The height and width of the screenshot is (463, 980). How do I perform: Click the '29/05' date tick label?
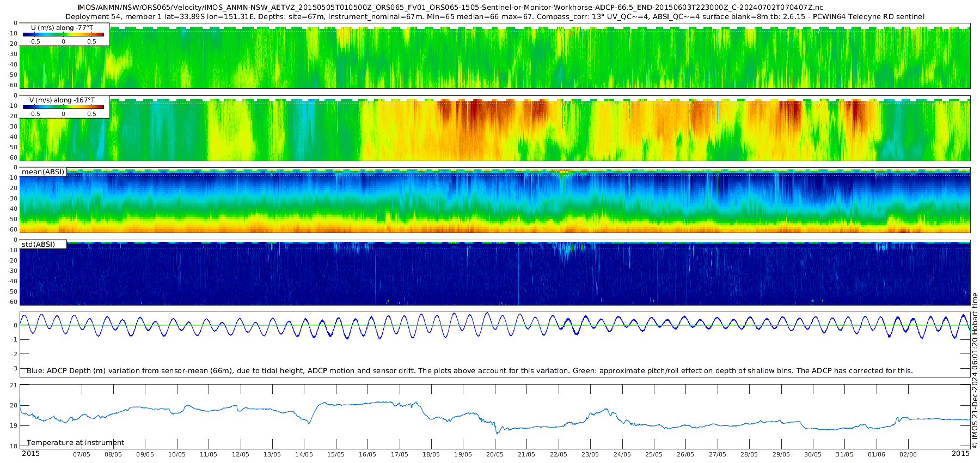coord(781,454)
